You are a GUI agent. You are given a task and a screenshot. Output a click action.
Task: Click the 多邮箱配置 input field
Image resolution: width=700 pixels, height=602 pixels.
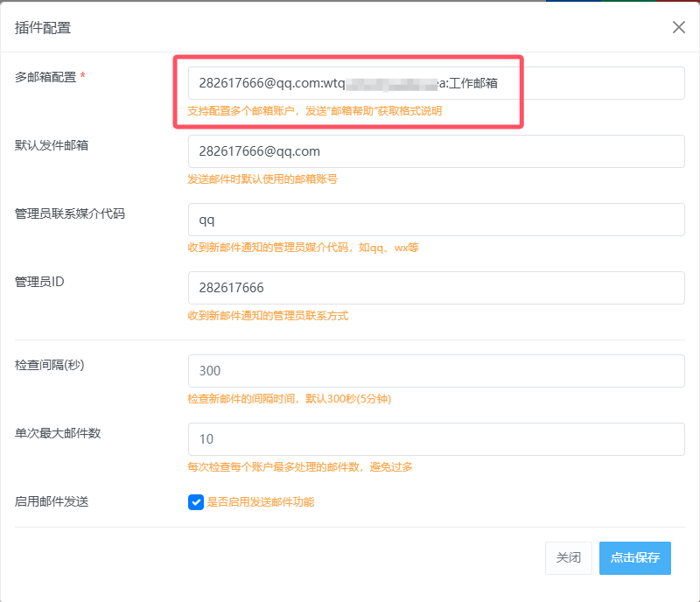pyautogui.click(x=436, y=83)
